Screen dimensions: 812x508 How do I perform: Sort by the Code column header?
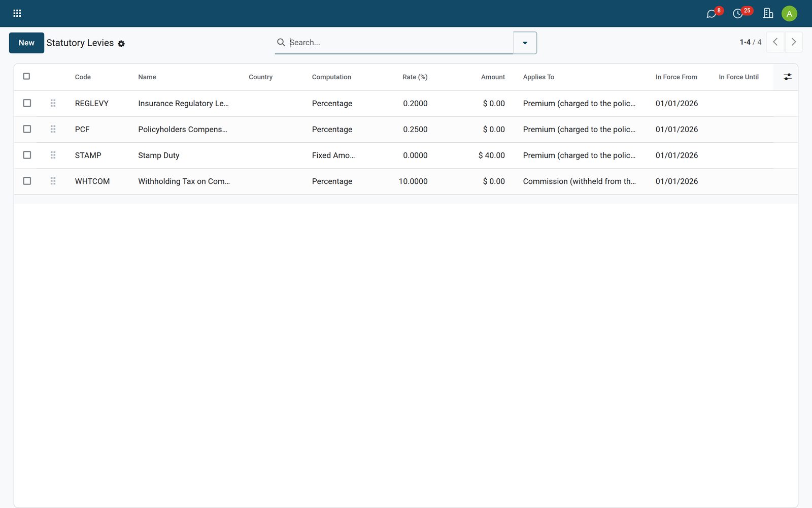pos(83,77)
